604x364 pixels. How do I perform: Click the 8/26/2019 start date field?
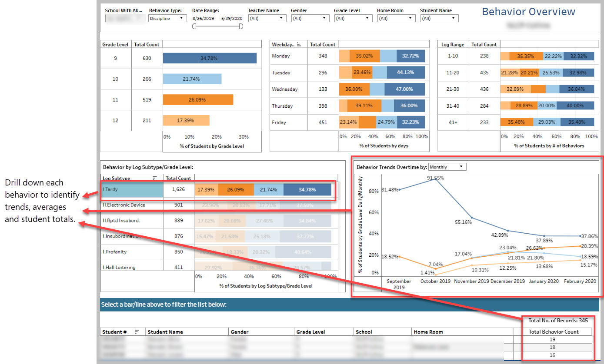pyautogui.click(x=203, y=19)
